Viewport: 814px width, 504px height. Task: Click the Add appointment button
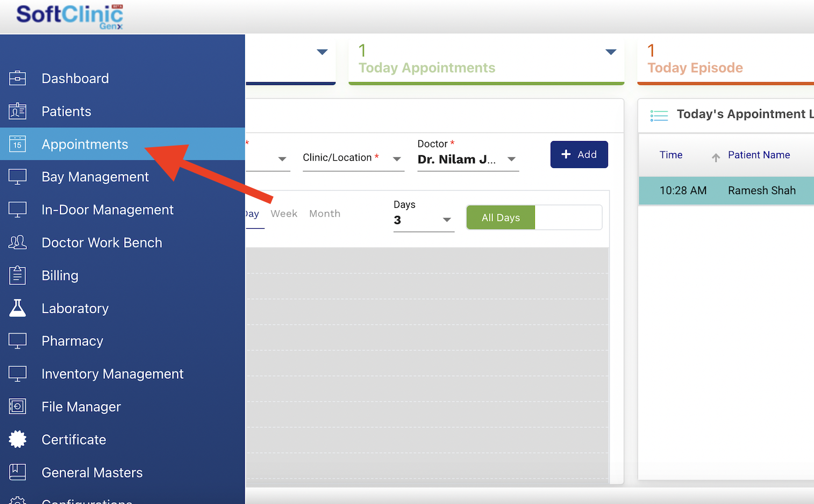[579, 155]
